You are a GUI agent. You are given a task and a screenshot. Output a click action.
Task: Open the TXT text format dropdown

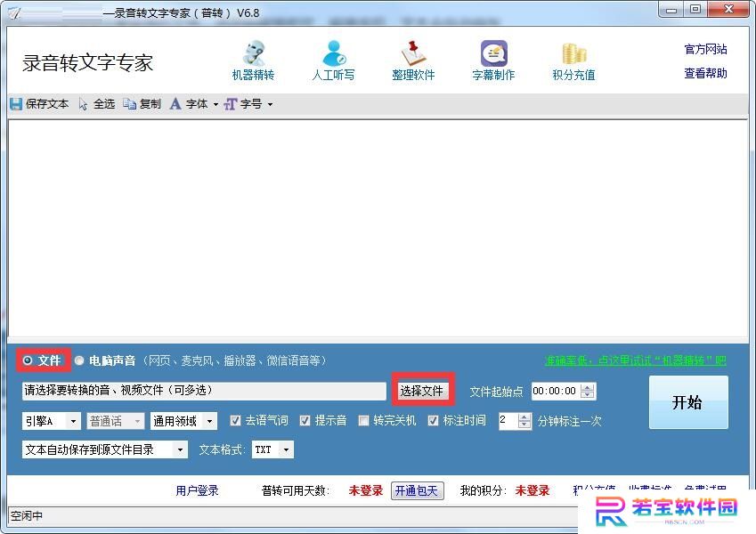[x=272, y=449]
